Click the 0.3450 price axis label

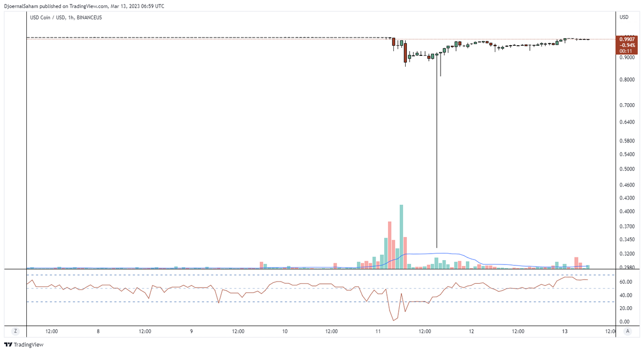pos(627,240)
